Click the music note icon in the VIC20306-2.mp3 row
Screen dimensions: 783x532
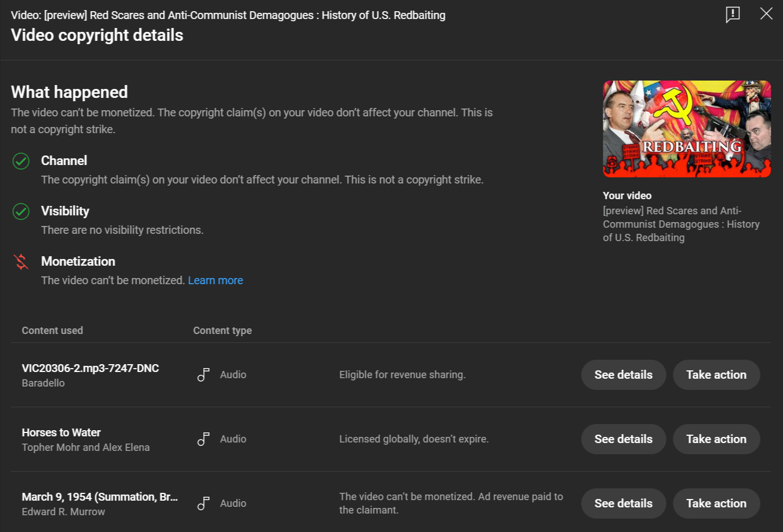(x=203, y=375)
